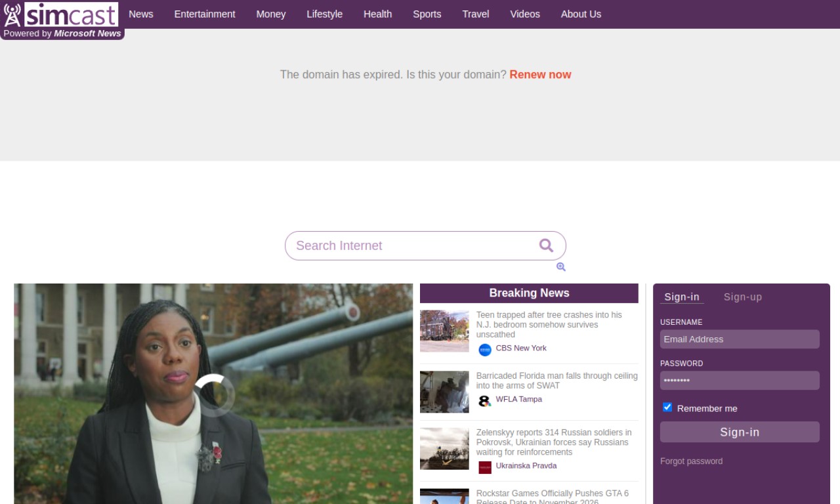This screenshot has width=840, height=504.
Task: Click the Simcast logo icon
Action: click(12, 14)
